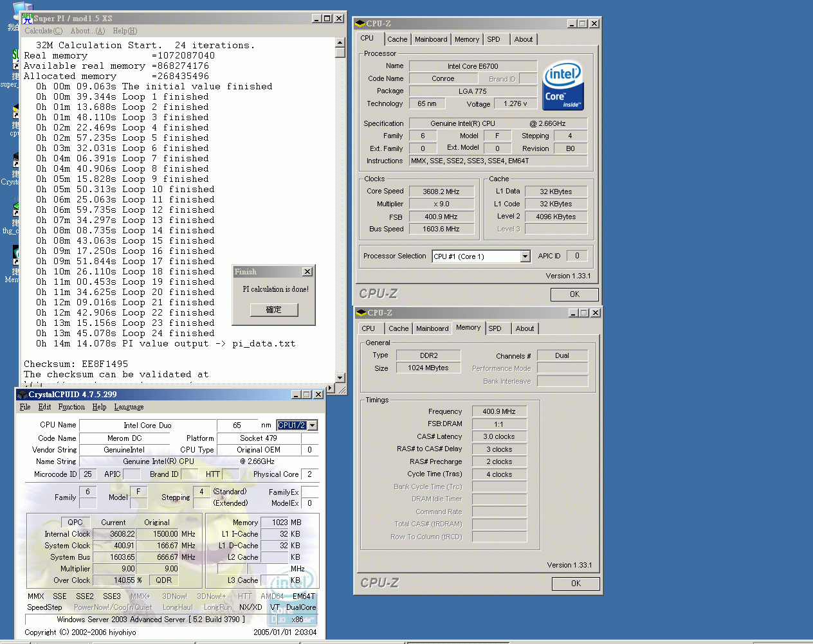Click 'The initial value finished' line in Super PI

coord(154,87)
